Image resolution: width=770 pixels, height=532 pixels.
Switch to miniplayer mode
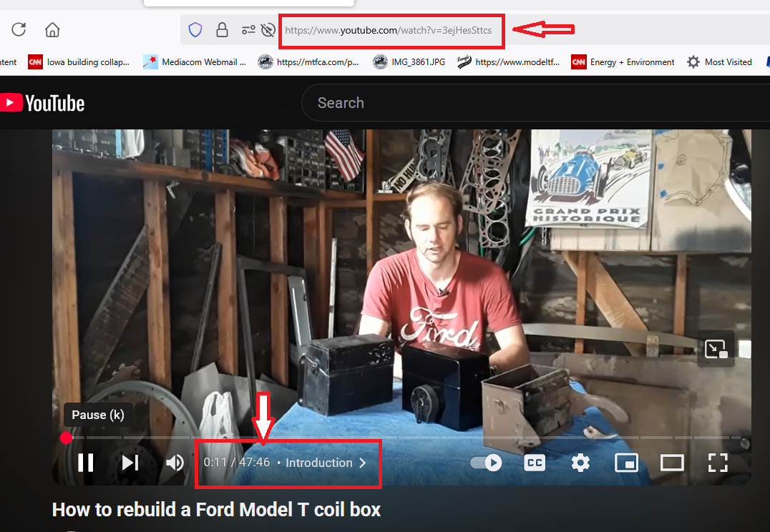coord(627,463)
